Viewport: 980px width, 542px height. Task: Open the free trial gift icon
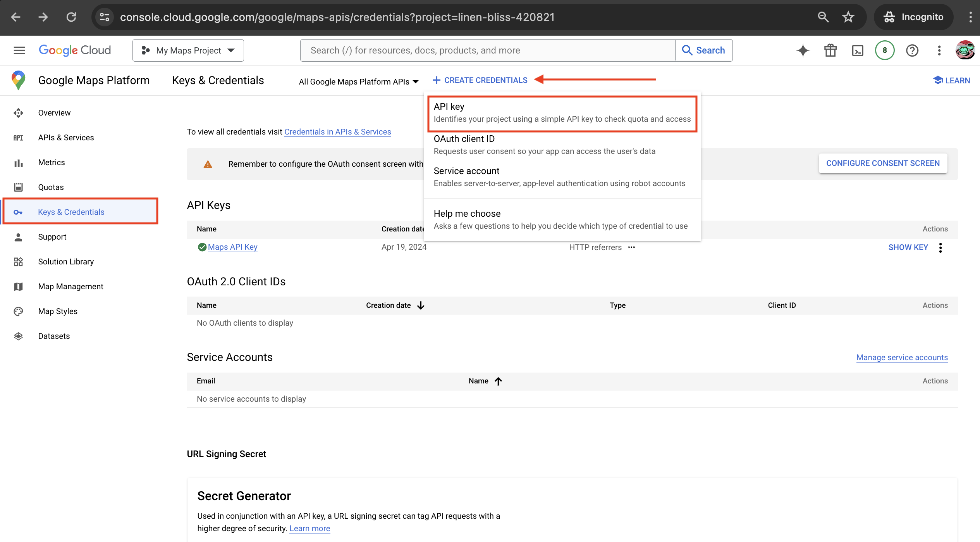pyautogui.click(x=830, y=50)
